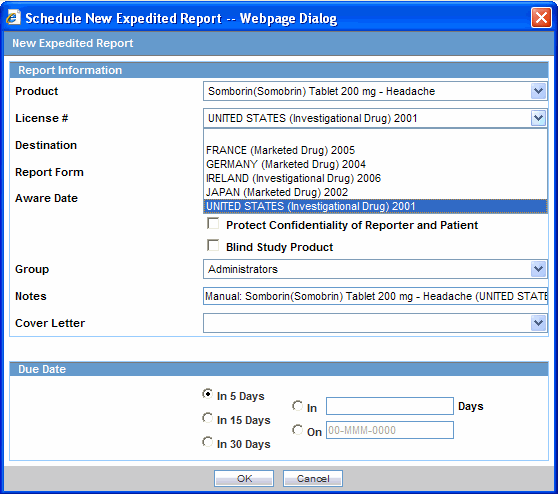Click the Product combo box showing Somborin Tablet

click(375, 91)
